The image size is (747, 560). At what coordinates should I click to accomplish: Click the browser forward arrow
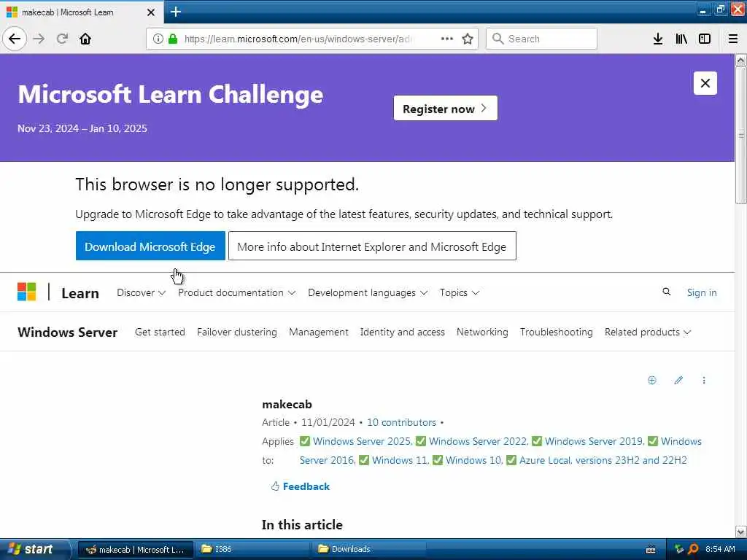point(39,39)
